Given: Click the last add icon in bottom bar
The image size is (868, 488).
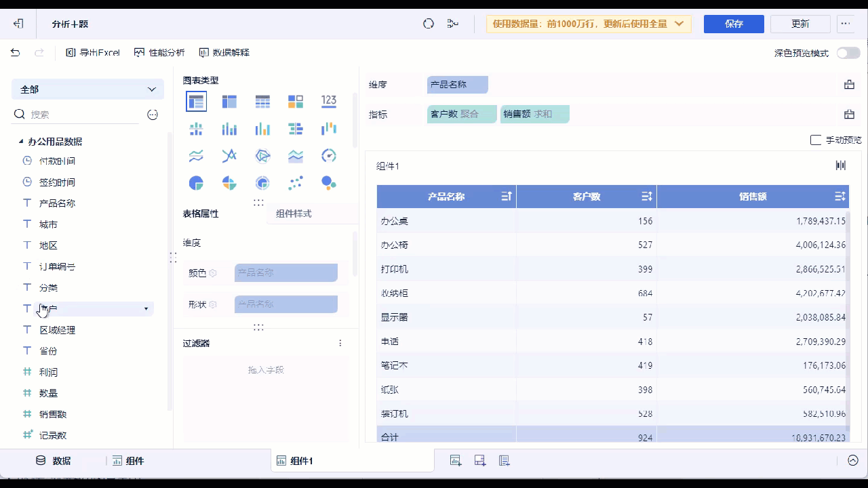Looking at the screenshot, I should [505, 461].
